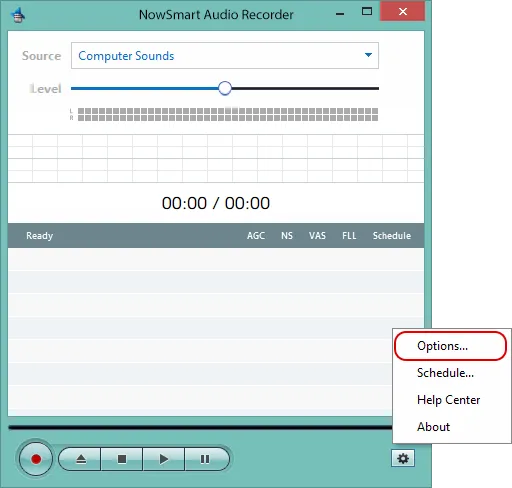Stop playback with the square stop button

tap(122, 459)
